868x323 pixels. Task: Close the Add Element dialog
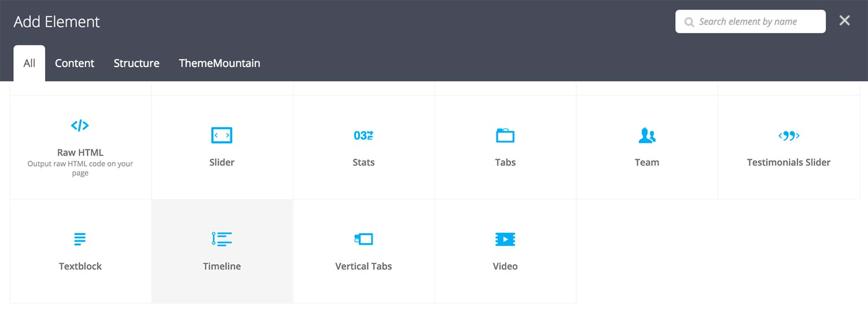(845, 21)
